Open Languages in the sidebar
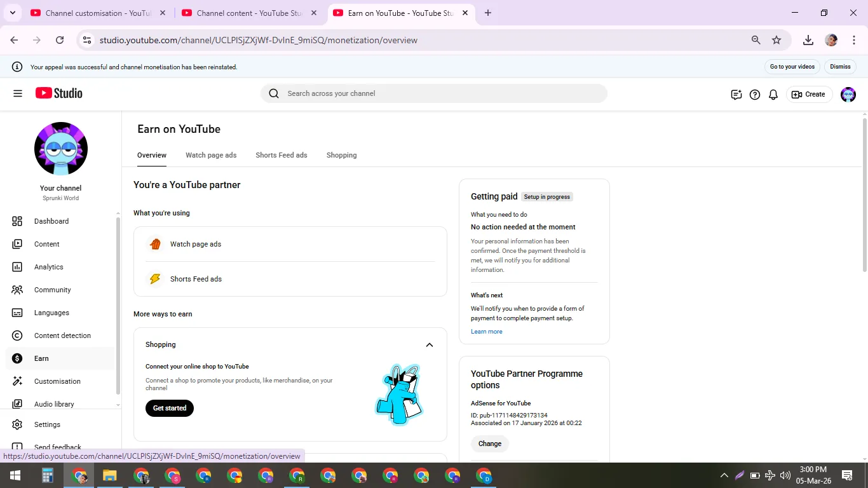 pos(60,313)
